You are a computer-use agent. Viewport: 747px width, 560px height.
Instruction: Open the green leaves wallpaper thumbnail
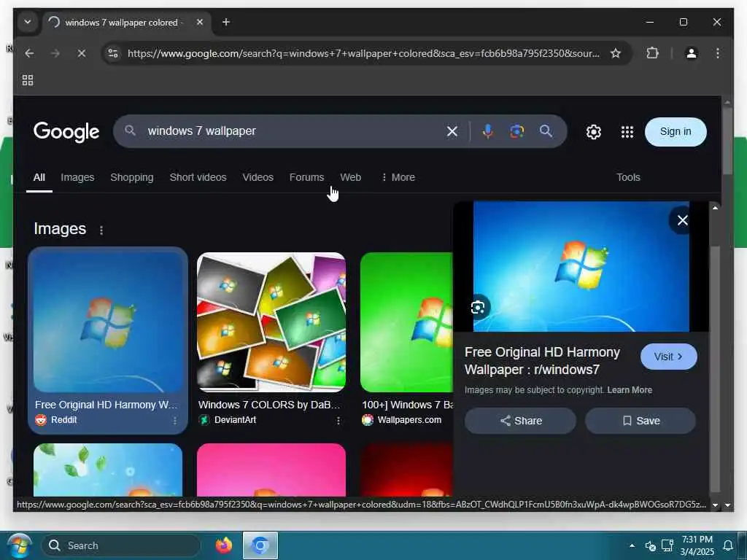click(108, 470)
